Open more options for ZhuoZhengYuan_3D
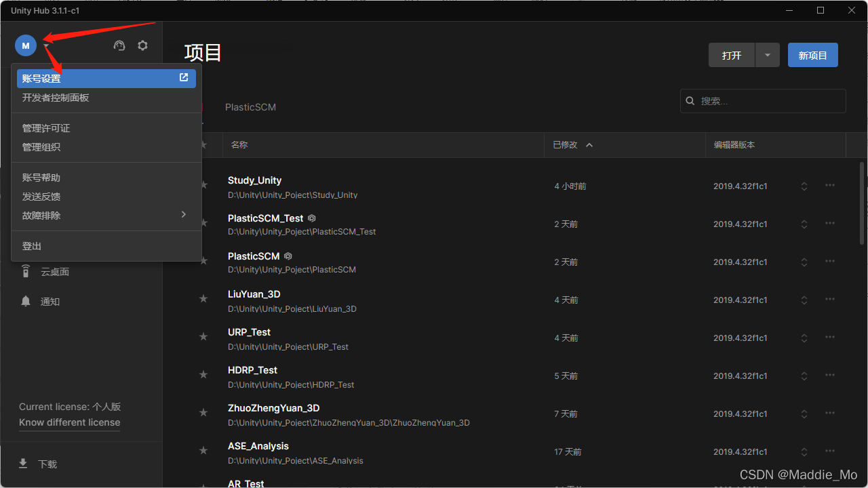This screenshot has height=488, width=868. pos(830,413)
